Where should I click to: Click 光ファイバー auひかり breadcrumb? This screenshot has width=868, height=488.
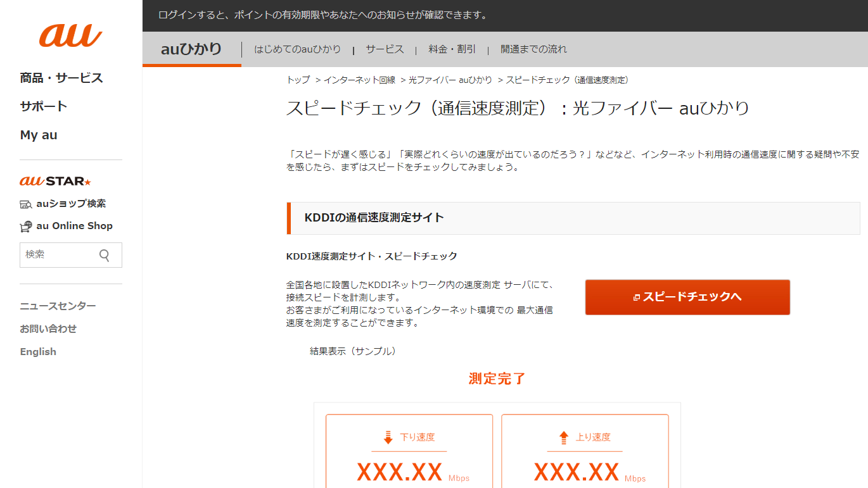pos(450,80)
